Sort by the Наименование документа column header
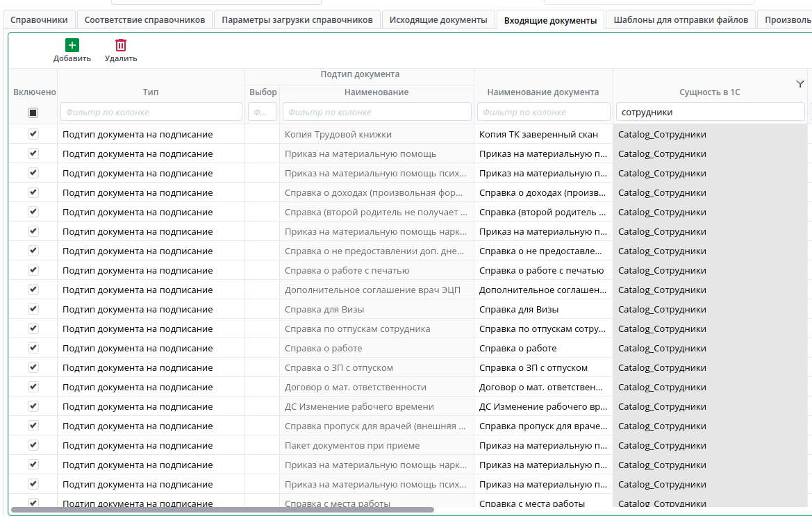 [x=542, y=92]
